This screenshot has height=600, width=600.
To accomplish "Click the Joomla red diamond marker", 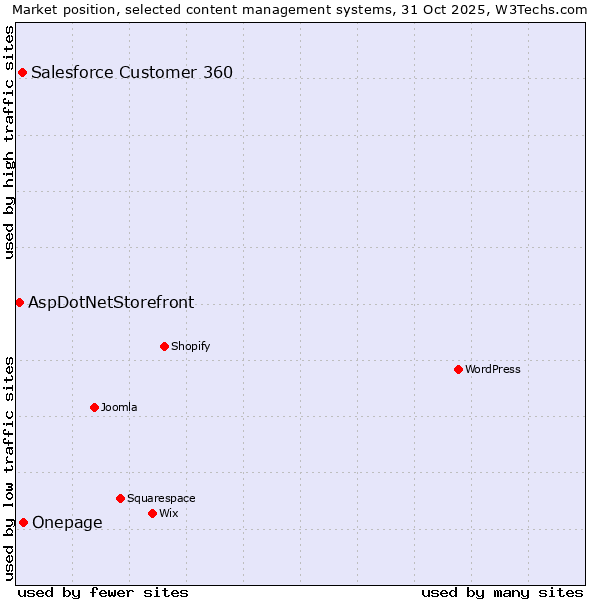I will click(94, 407).
